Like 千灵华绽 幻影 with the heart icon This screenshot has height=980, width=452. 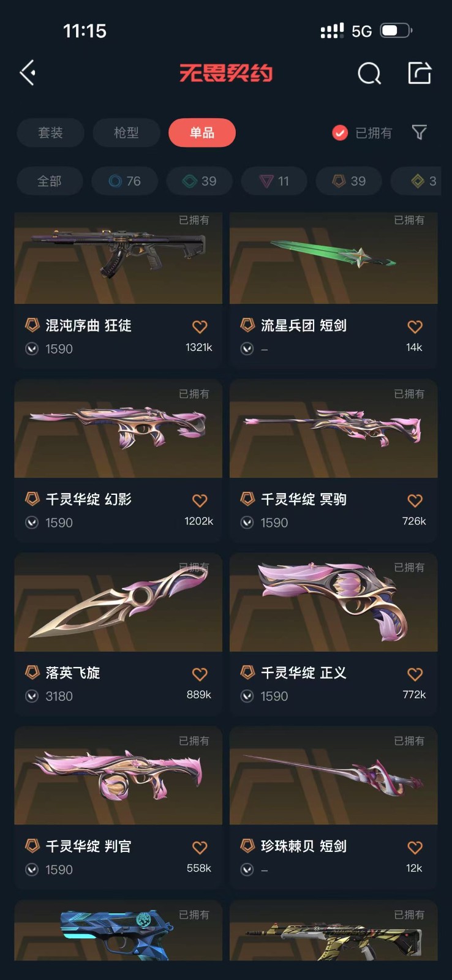[x=200, y=500]
